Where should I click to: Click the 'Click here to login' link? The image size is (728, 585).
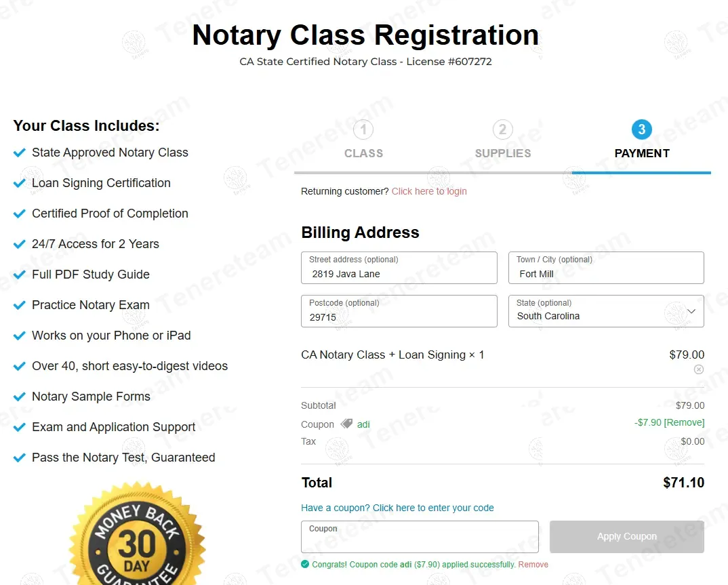pos(429,191)
